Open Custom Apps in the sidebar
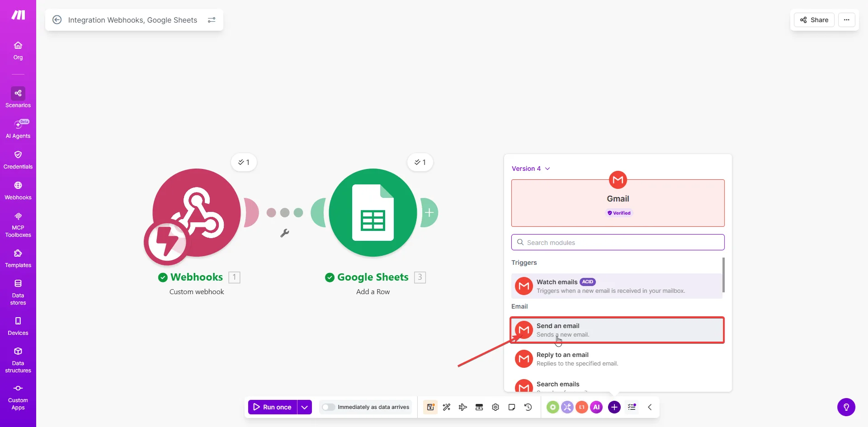868x427 pixels. (x=18, y=397)
